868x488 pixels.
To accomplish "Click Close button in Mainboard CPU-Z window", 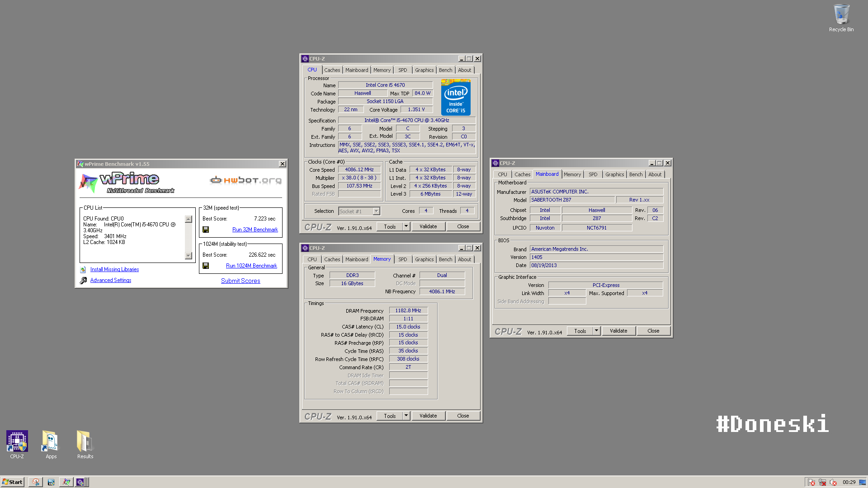I will point(653,331).
